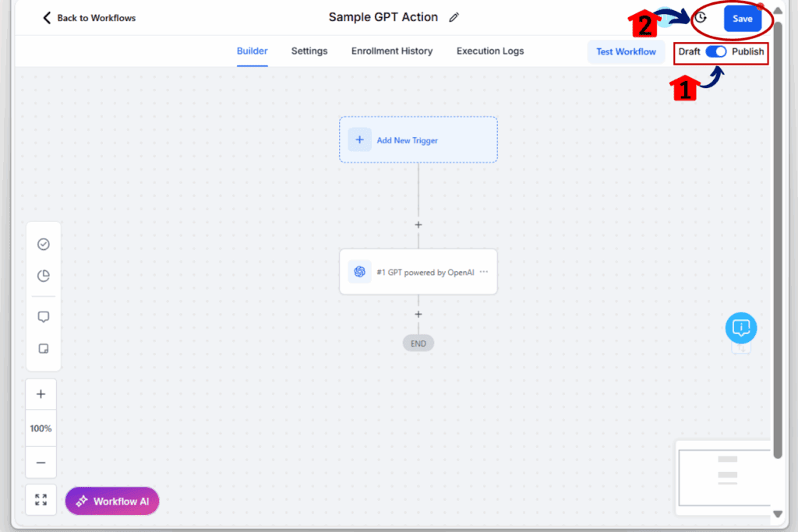
Task: Zoom in the canvas
Action: [41, 394]
